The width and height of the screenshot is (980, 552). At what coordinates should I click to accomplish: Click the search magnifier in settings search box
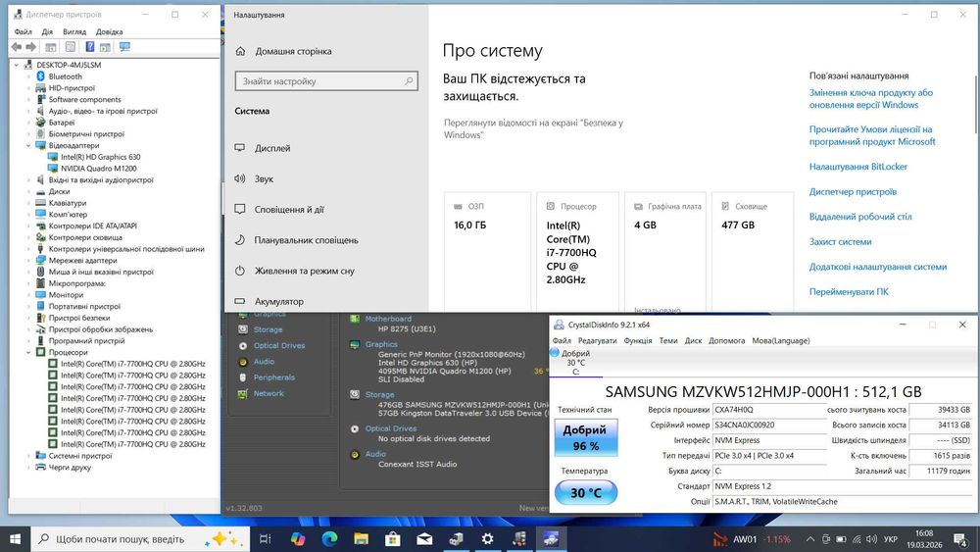[409, 80]
